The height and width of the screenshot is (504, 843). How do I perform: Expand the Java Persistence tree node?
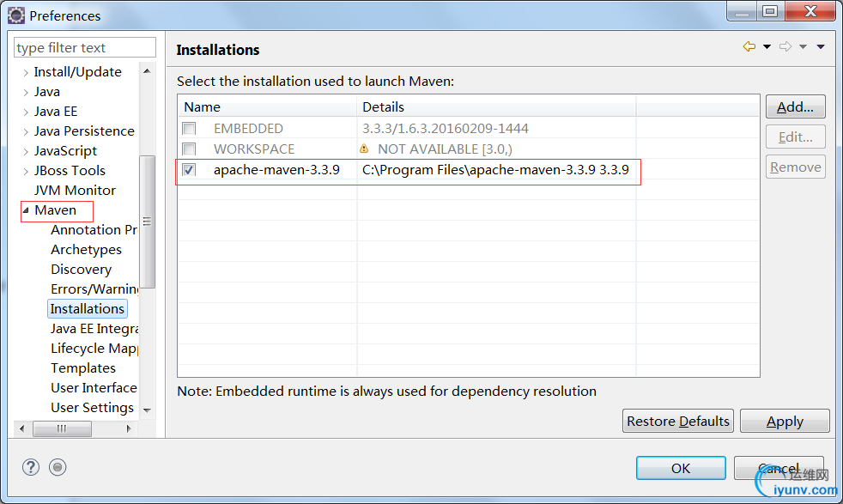click(x=26, y=131)
